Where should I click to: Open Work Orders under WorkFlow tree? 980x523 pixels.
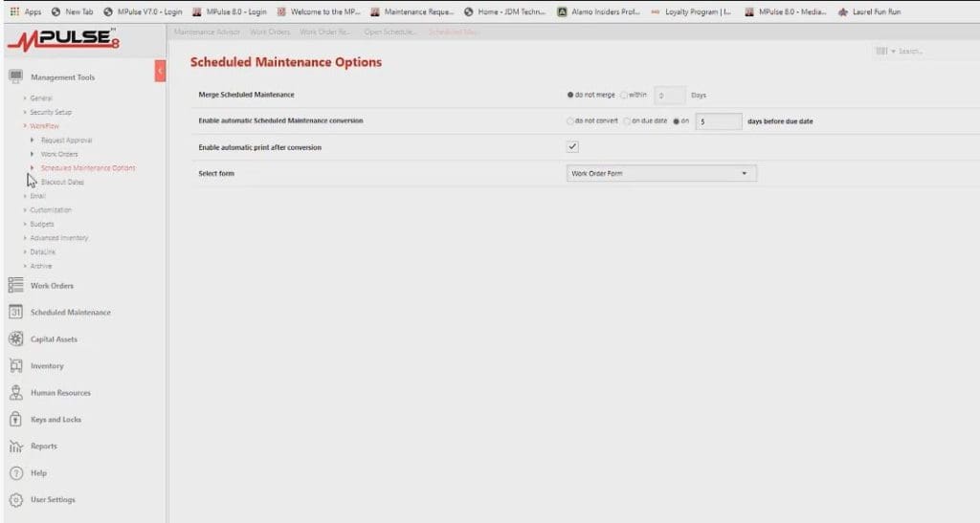(x=59, y=154)
